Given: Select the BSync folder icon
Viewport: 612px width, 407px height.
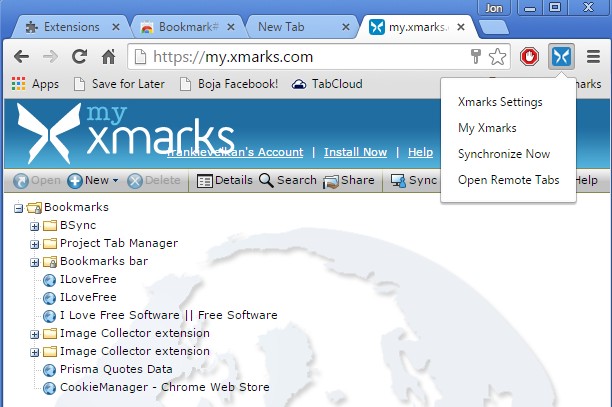Looking at the screenshot, I should 50,226.
